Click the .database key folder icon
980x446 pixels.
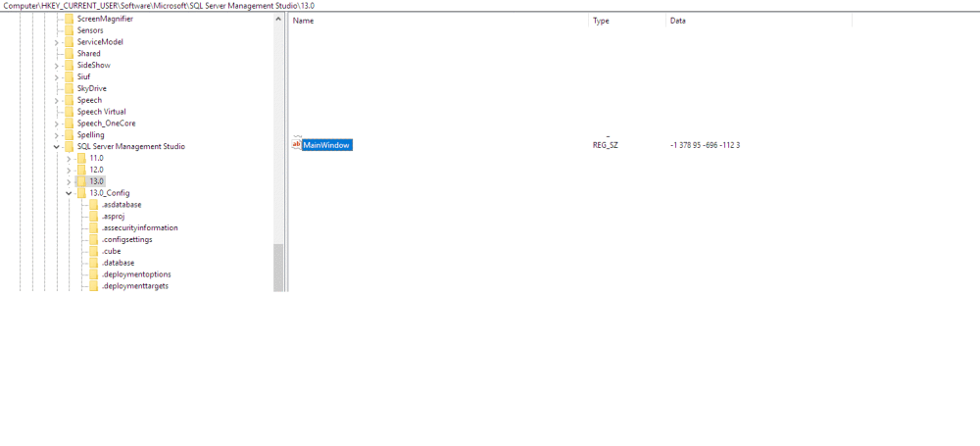point(94,263)
